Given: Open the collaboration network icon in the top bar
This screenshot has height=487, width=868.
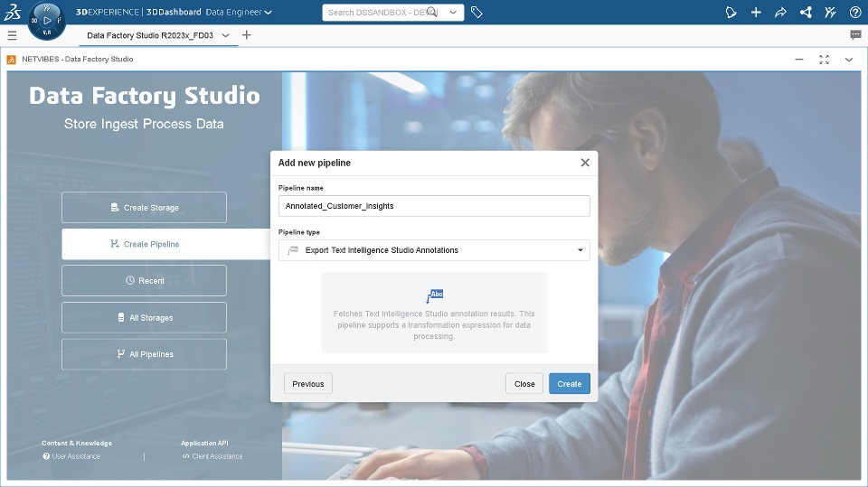Looking at the screenshot, I should 806,12.
